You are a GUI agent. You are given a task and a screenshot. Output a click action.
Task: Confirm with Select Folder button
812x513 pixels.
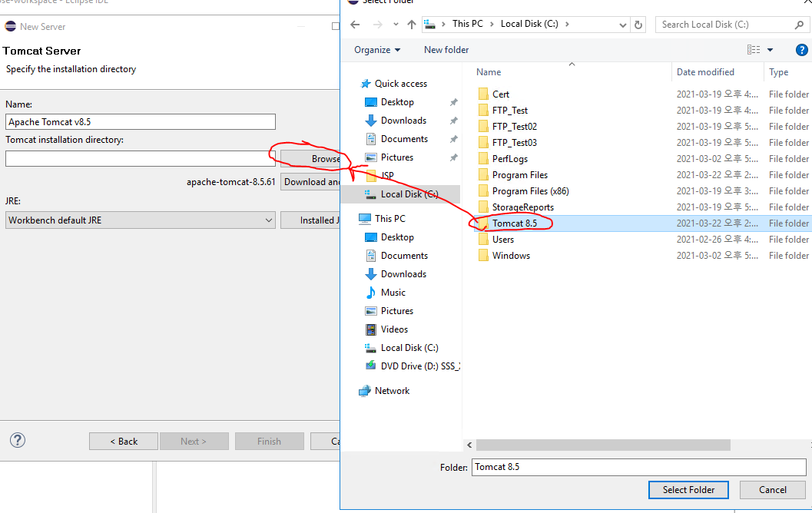[688, 490]
